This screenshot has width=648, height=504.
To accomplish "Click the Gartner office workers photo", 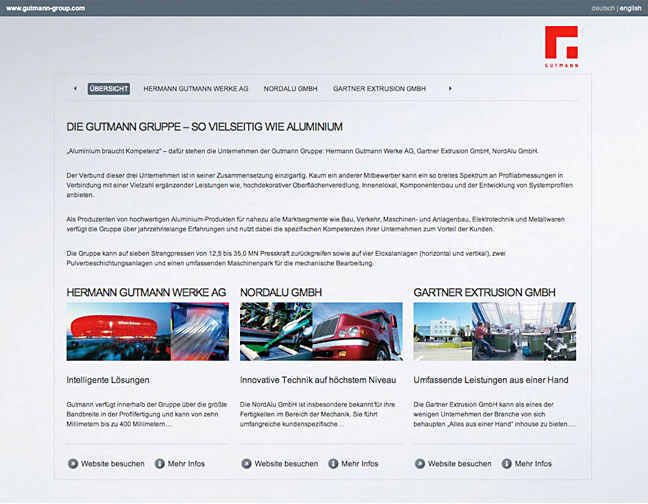I will pyautogui.click(x=524, y=331).
